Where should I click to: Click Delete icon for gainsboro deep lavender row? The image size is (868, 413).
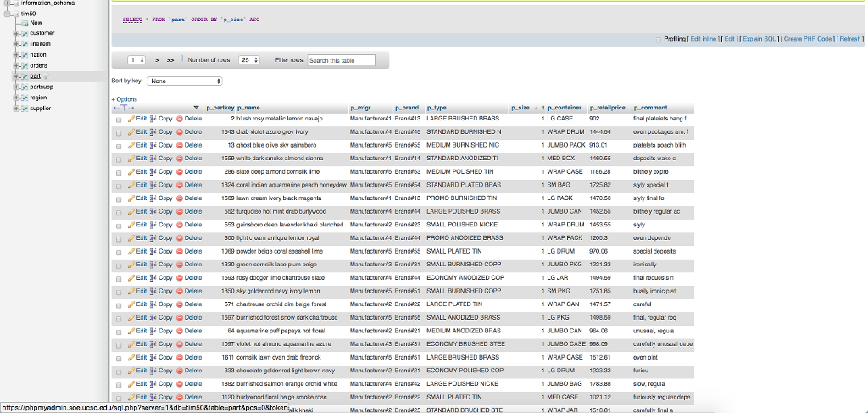pos(180,225)
